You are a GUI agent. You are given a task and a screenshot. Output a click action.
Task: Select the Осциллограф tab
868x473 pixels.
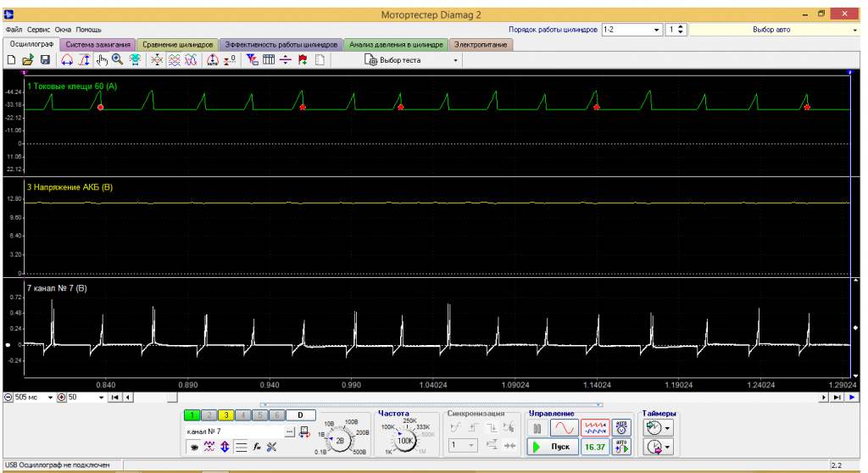[31, 44]
